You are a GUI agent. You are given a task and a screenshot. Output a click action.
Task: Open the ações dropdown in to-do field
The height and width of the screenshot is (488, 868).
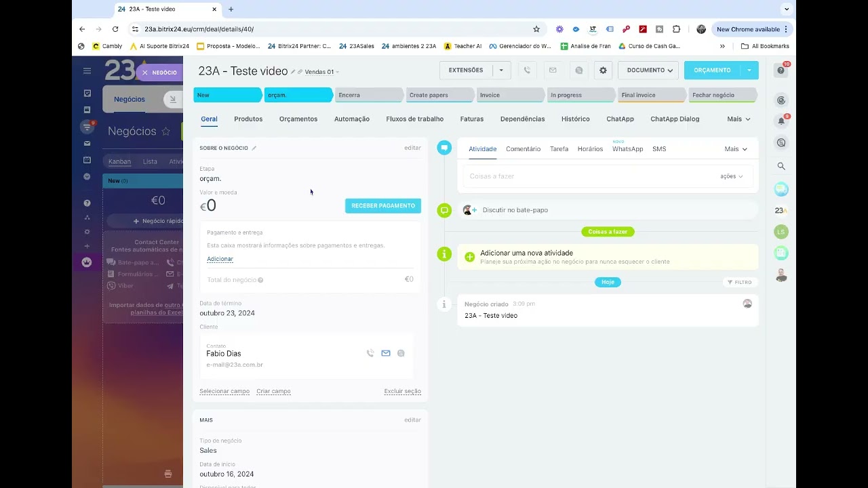coord(731,176)
